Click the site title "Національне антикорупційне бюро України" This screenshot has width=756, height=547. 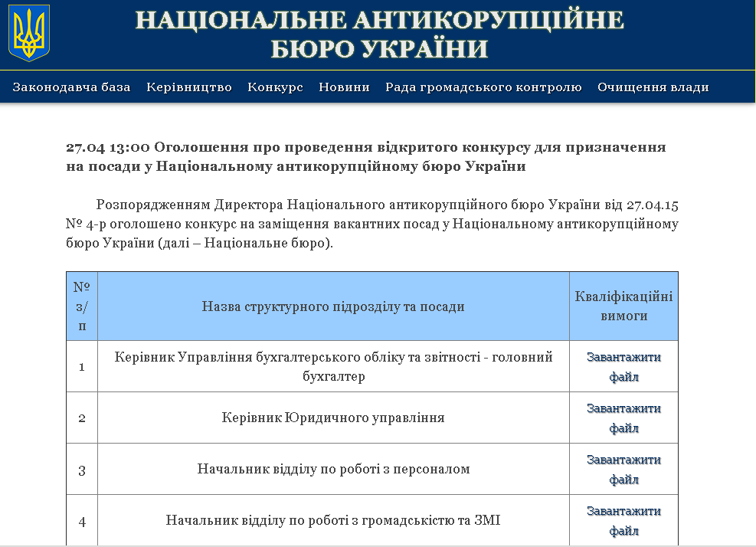pos(379,34)
